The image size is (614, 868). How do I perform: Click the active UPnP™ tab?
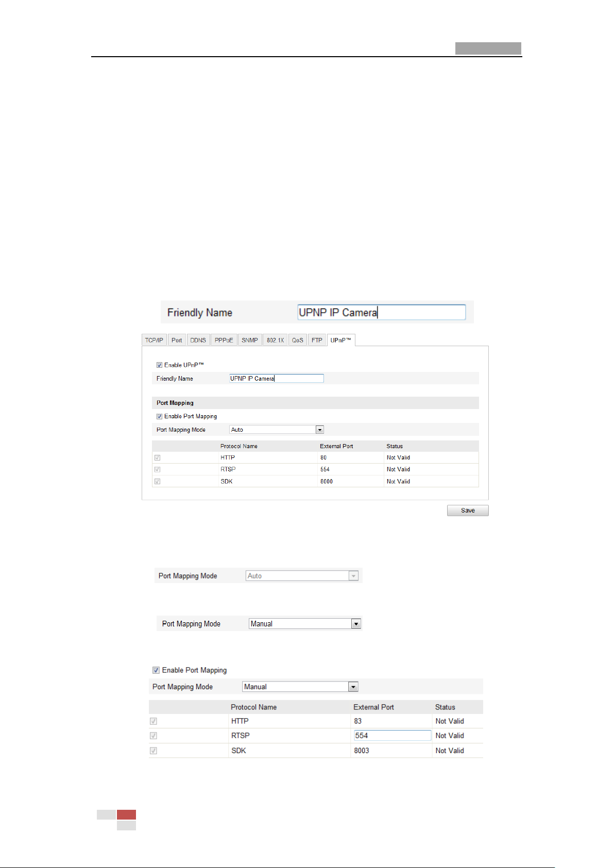[340, 340]
